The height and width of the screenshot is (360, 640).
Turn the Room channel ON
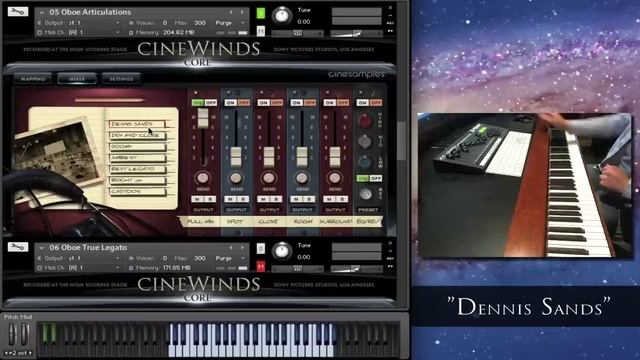(297, 102)
